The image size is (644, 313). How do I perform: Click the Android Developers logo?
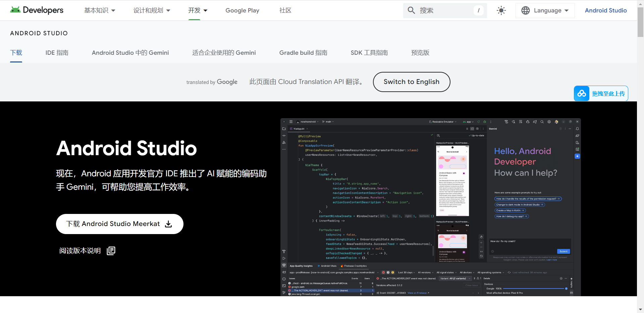36,10
